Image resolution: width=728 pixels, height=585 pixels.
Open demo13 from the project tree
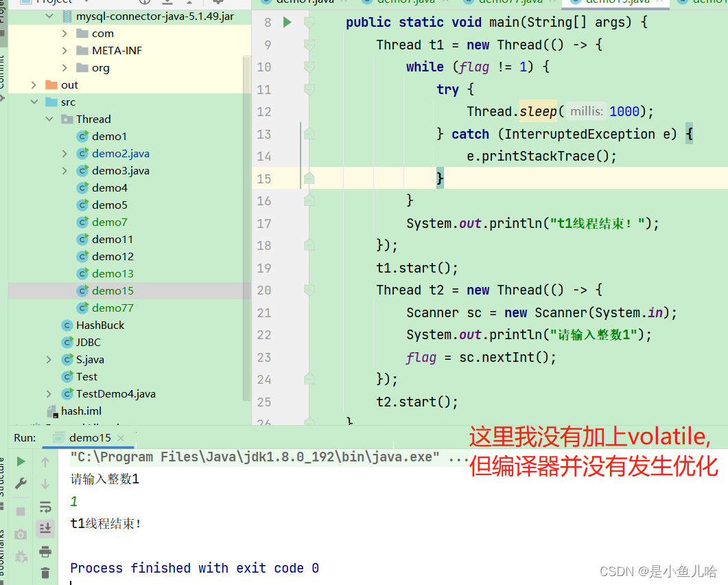[113, 274]
